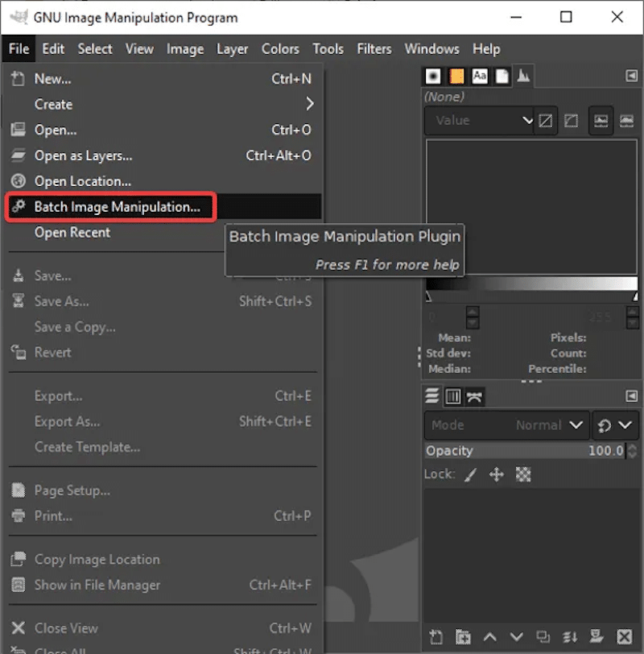Choose Print... from File menu
644x654 pixels.
coord(163,516)
